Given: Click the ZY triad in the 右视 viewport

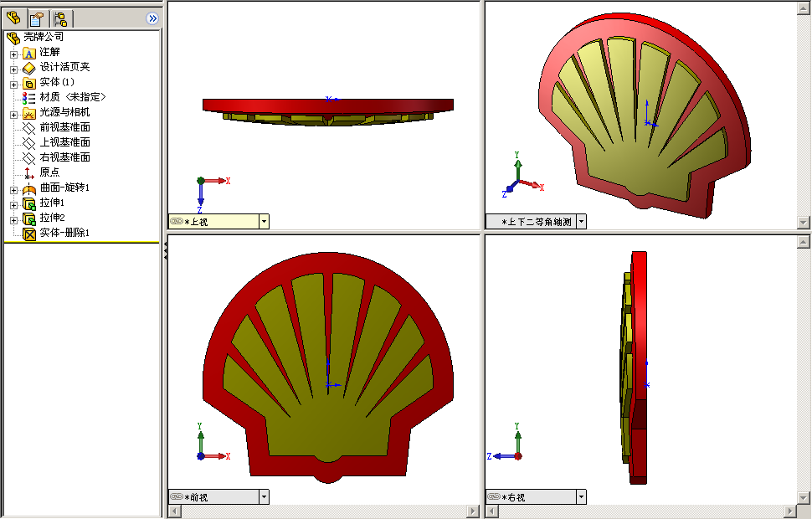Looking at the screenshot, I should (x=505, y=442).
